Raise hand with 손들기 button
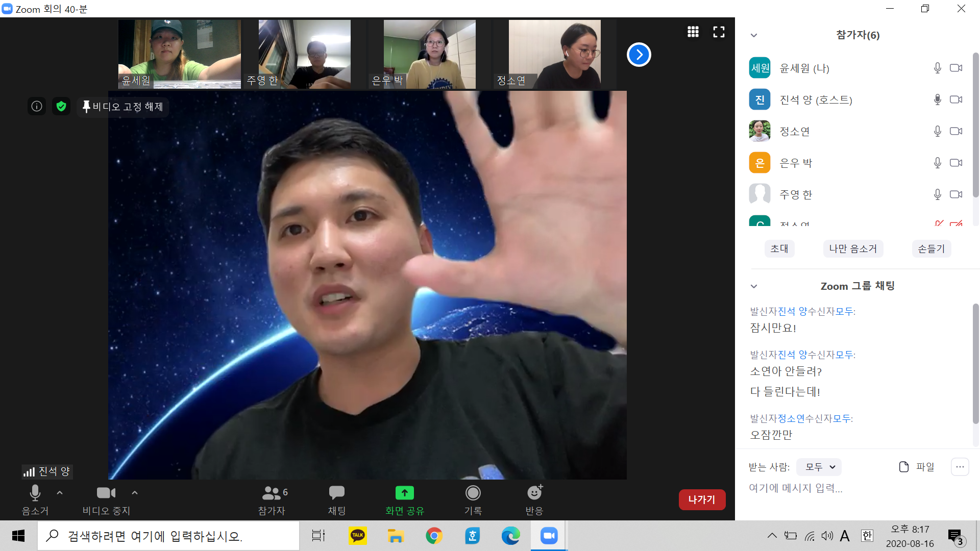980x551 pixels. pyautogui.click(x=932, y=248)
